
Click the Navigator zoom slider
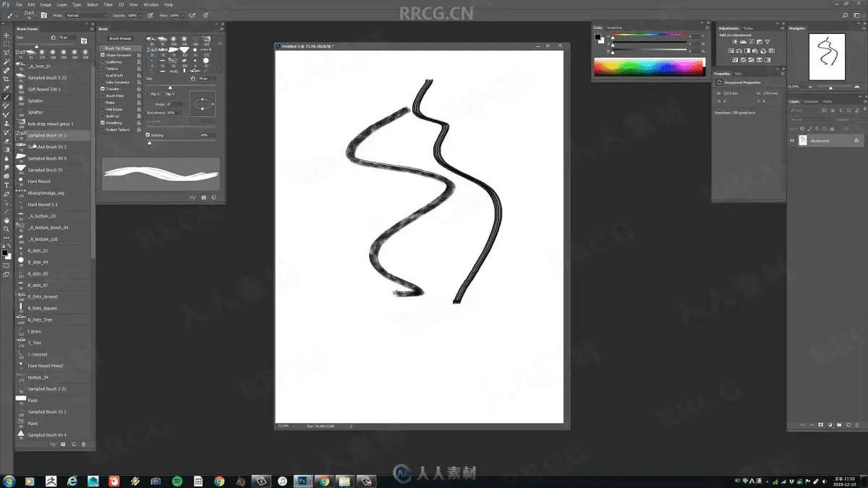pos(830,87)
